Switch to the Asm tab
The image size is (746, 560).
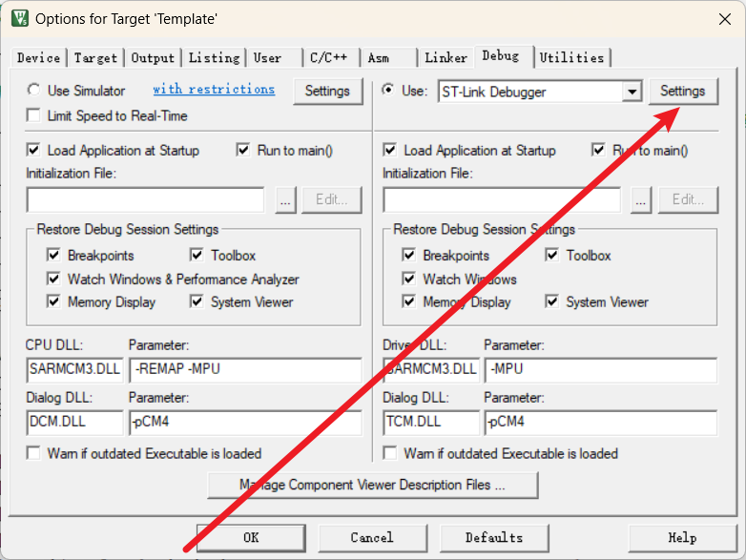[388, 58]
